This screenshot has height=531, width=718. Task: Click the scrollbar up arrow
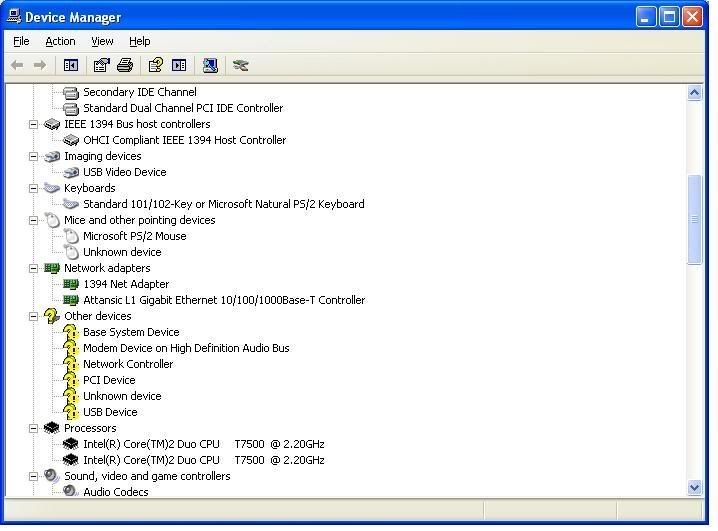pos(694,93)
